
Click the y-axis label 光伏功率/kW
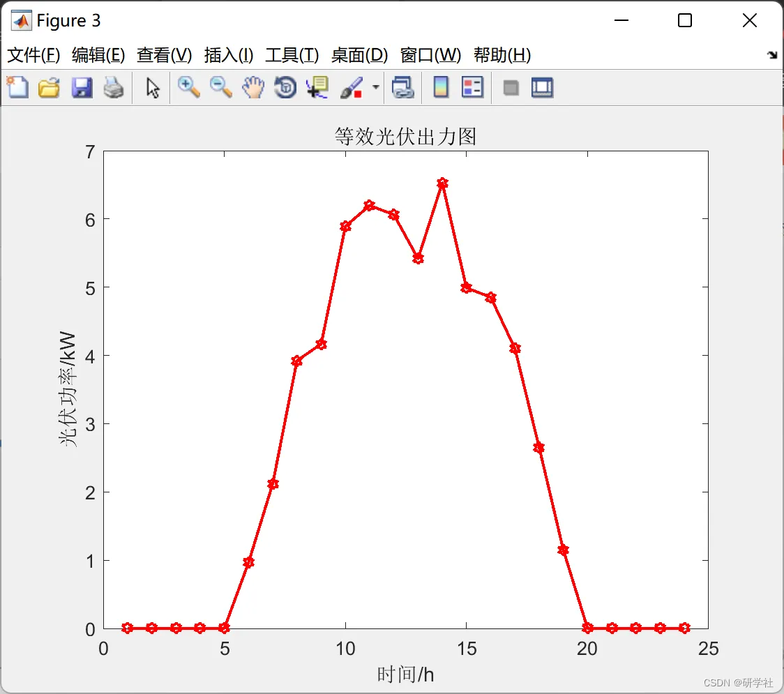coord(68,389)
